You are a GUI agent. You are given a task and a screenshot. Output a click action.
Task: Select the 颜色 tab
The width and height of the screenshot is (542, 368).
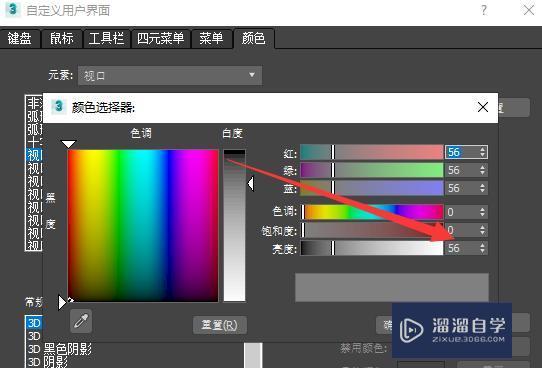pos(254,38)
